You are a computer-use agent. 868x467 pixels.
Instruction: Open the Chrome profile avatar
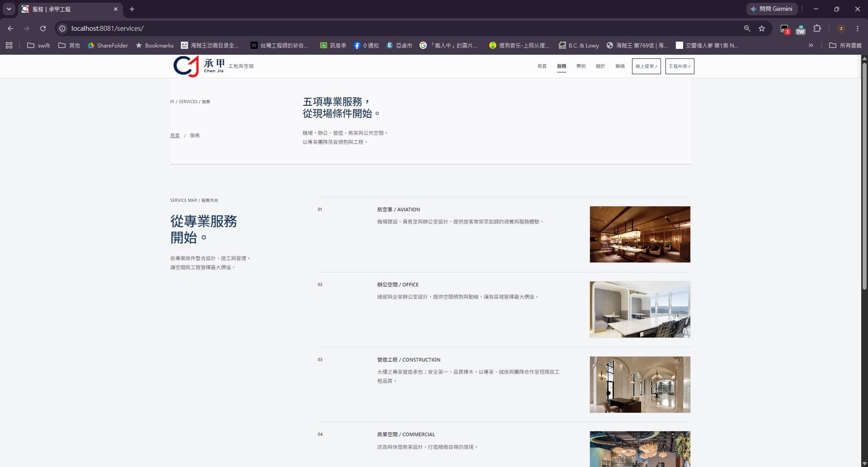pyautogui.click(x=841, y=29)
